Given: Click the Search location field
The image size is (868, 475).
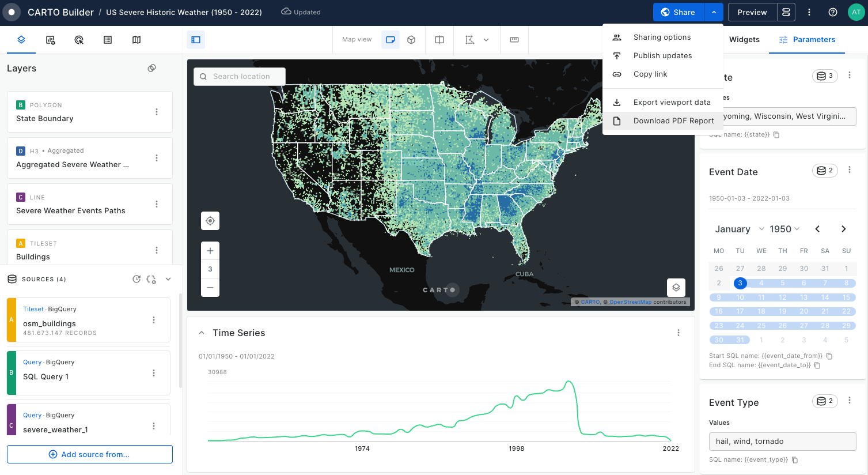Looking at the screenshot, I should point(240,76).
